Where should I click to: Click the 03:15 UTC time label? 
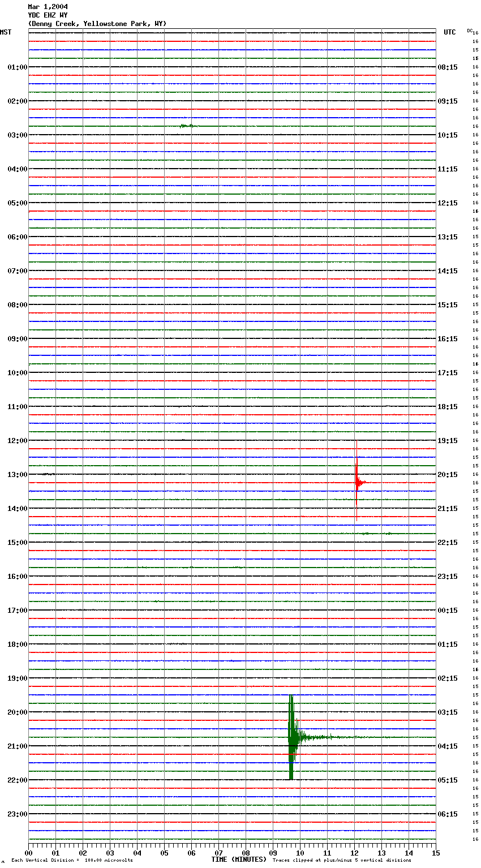[x=448, y=712]
